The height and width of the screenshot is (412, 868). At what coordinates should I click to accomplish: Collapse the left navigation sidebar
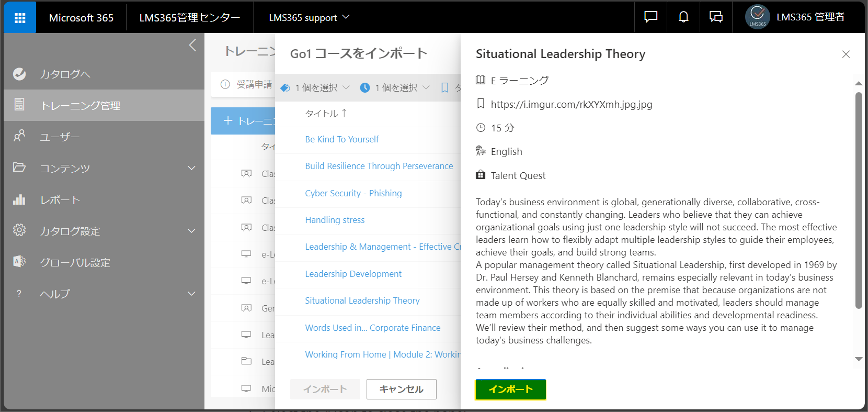(192, 46)
